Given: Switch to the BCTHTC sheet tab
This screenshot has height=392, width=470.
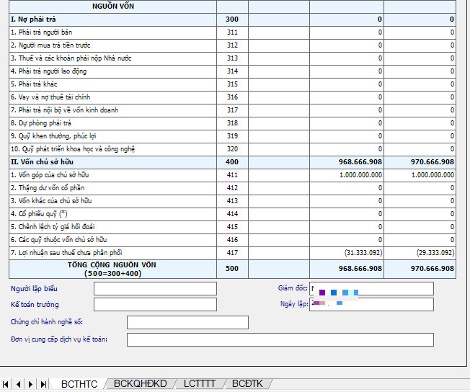Looking at the screenshot, I should pos(79,384).
